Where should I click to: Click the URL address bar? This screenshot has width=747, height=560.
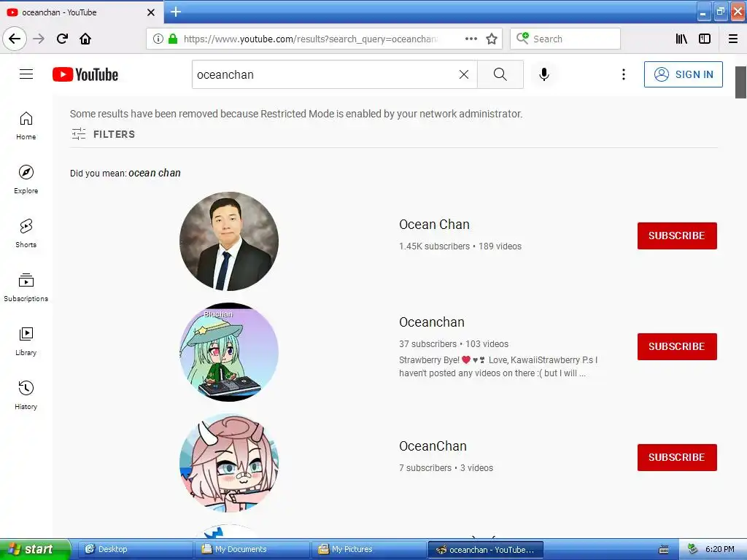(309, 39)
